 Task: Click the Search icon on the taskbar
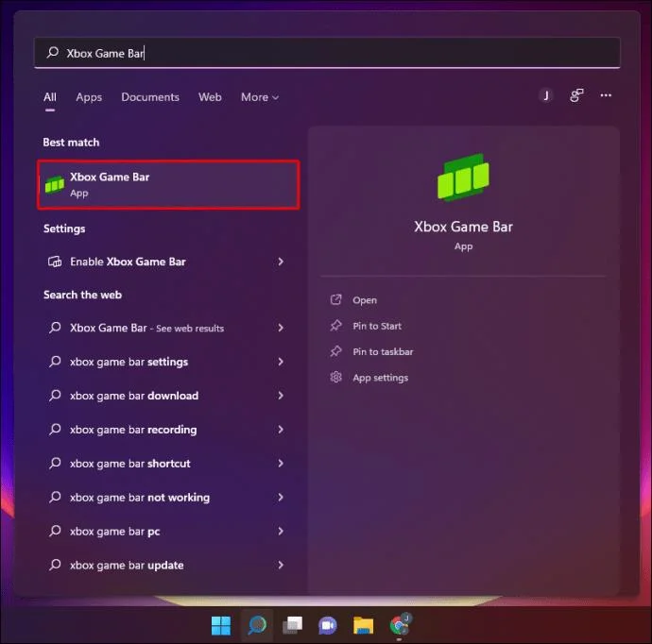[x=257, y=625]
